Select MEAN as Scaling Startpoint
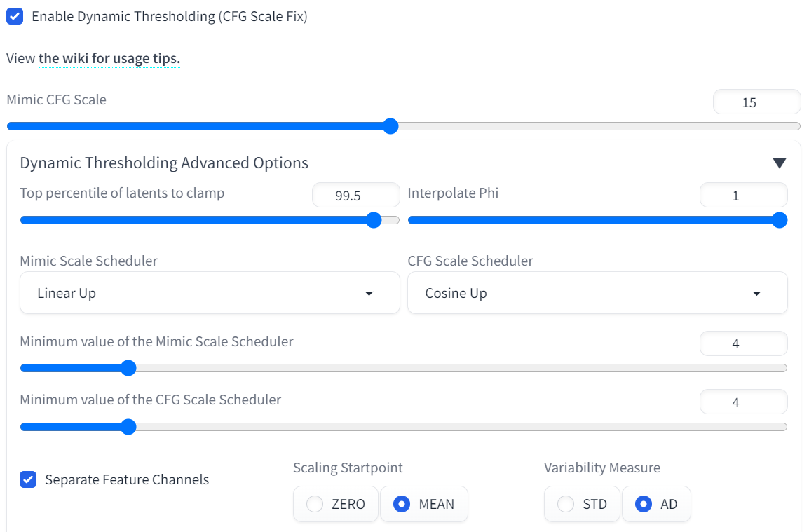Viewport: 809px width, 532px height. click(402, 504)
